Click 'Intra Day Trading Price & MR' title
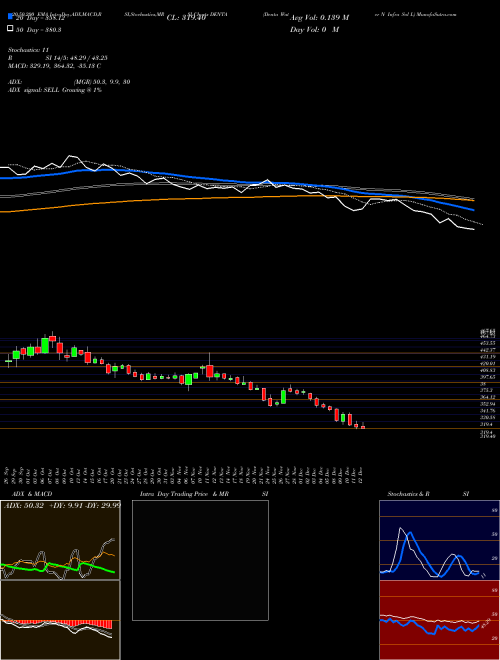Image resolution: width=500 pixels, height=660 pixels. (x=184, y=494)
